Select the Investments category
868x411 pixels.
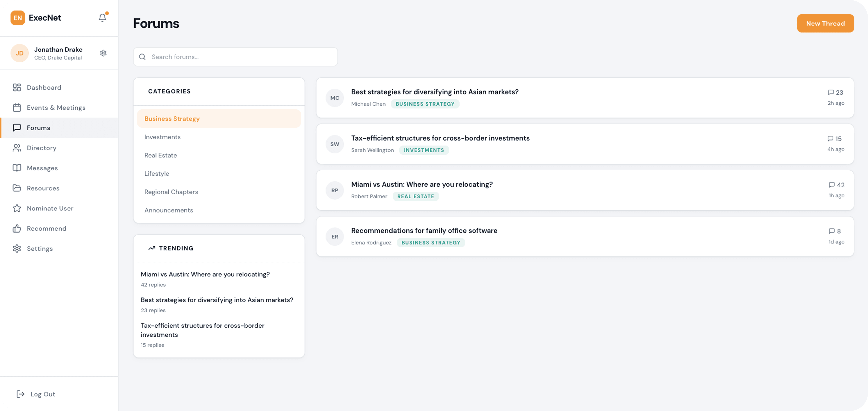162,137
